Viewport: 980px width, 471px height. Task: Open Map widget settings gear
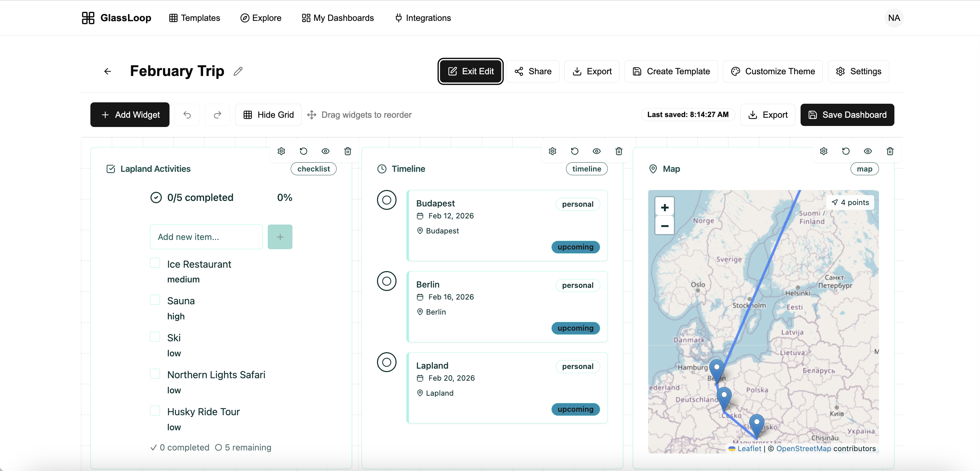pos(824,151)
